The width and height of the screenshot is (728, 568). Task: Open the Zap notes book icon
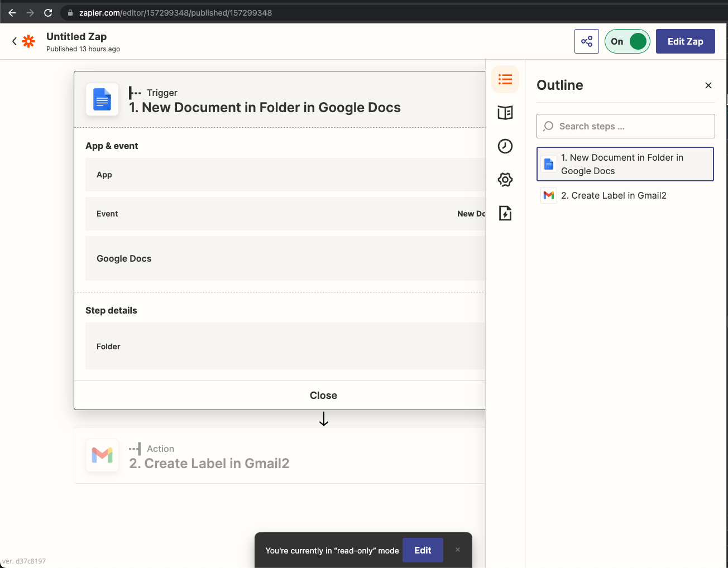click(505, 113)
